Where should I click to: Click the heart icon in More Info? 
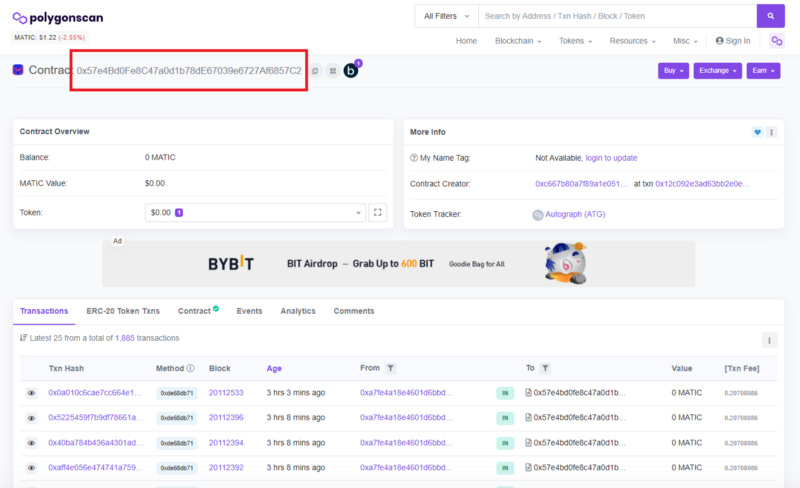click(757, 132)
